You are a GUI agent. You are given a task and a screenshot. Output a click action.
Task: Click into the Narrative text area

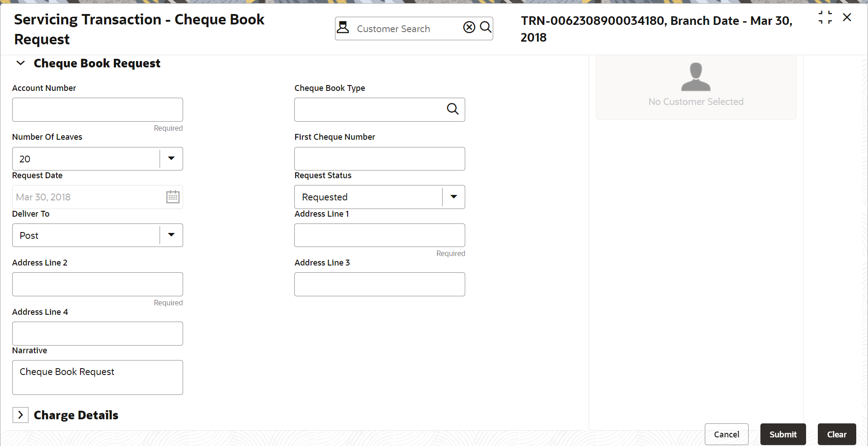(98, 377)
